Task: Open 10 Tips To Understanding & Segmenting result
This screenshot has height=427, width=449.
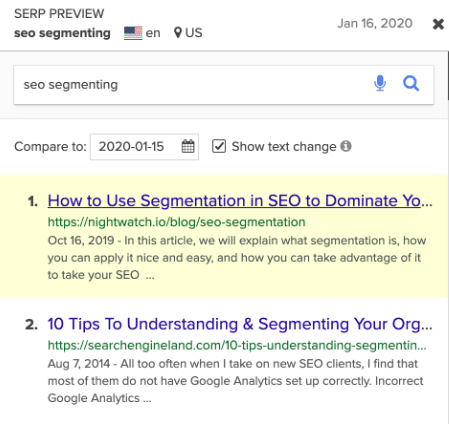Action: [240, 324]
